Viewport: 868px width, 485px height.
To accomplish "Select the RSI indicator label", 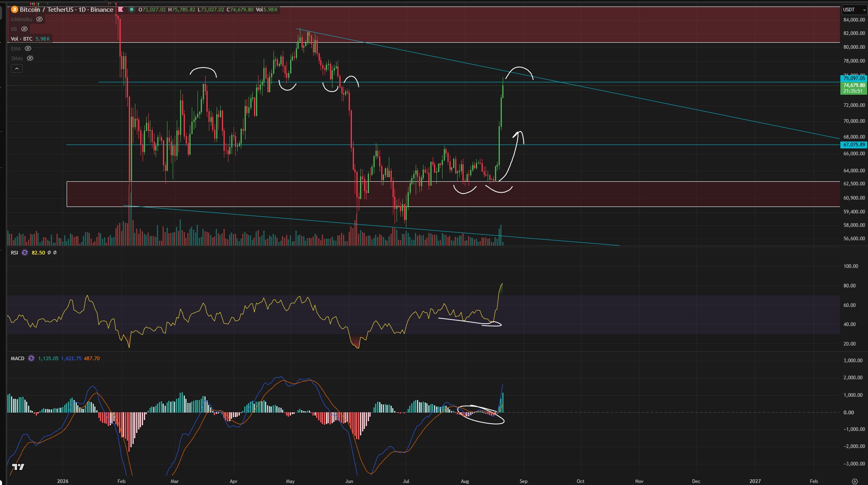I will 15,252.
